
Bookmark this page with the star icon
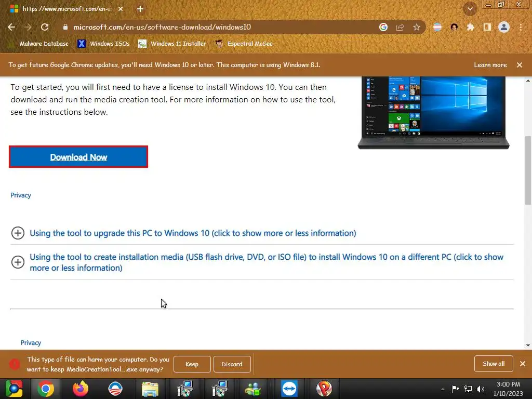click(417, 27)
